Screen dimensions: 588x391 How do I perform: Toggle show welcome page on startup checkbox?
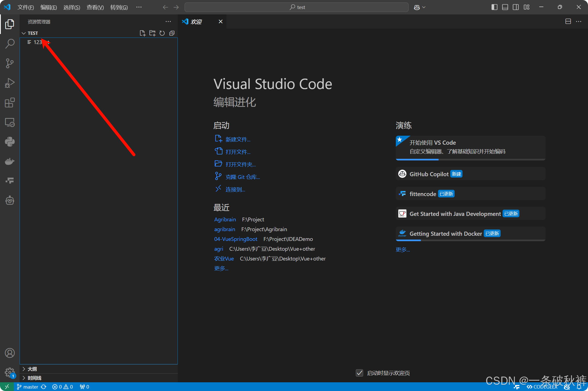[359, 373]
